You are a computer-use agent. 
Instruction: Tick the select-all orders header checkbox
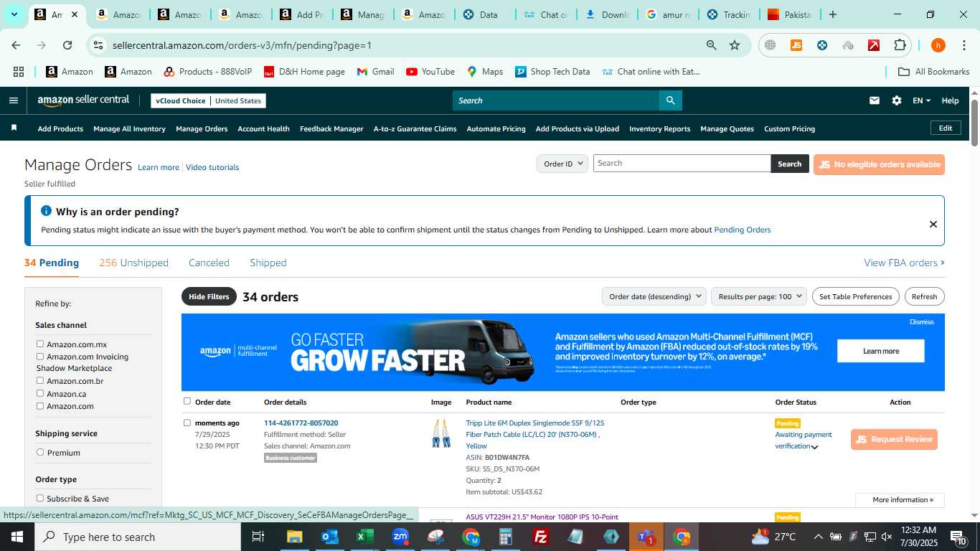point(187,401)
